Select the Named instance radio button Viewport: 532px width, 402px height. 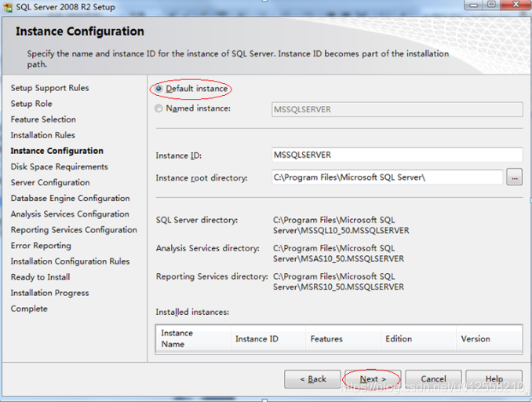159,108
